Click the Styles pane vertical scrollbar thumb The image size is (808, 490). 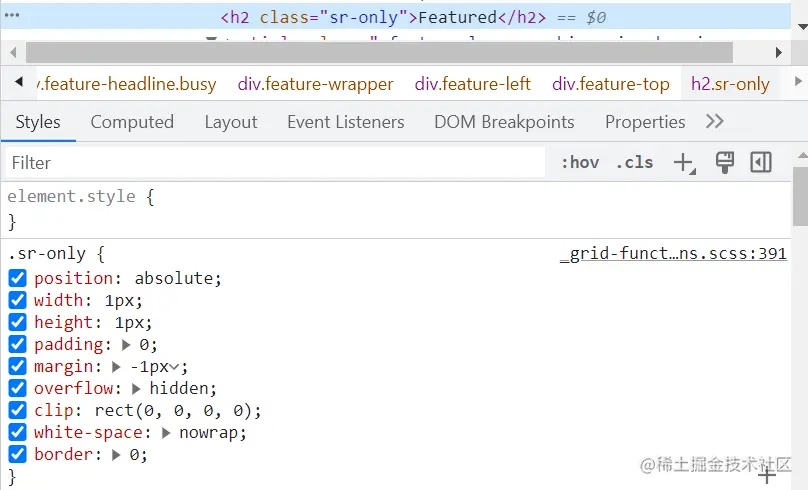point(800,196)
